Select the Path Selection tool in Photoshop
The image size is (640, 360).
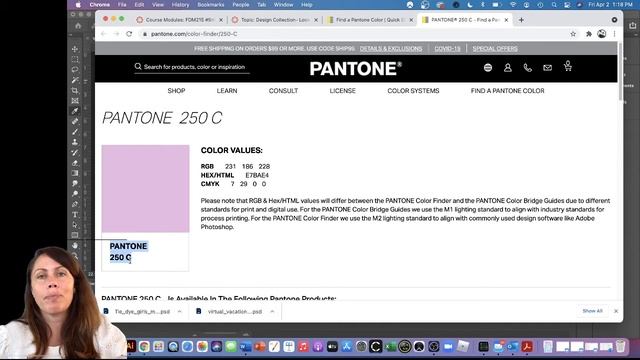[x=75, y=224]
